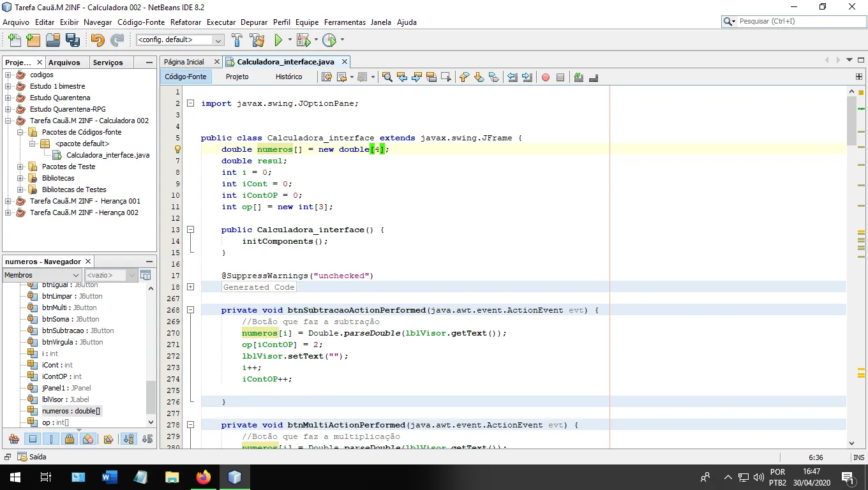Viewport: 868px width, 490px height.
Task: Switch to Projeto design view button
Action: coord(237,77)
